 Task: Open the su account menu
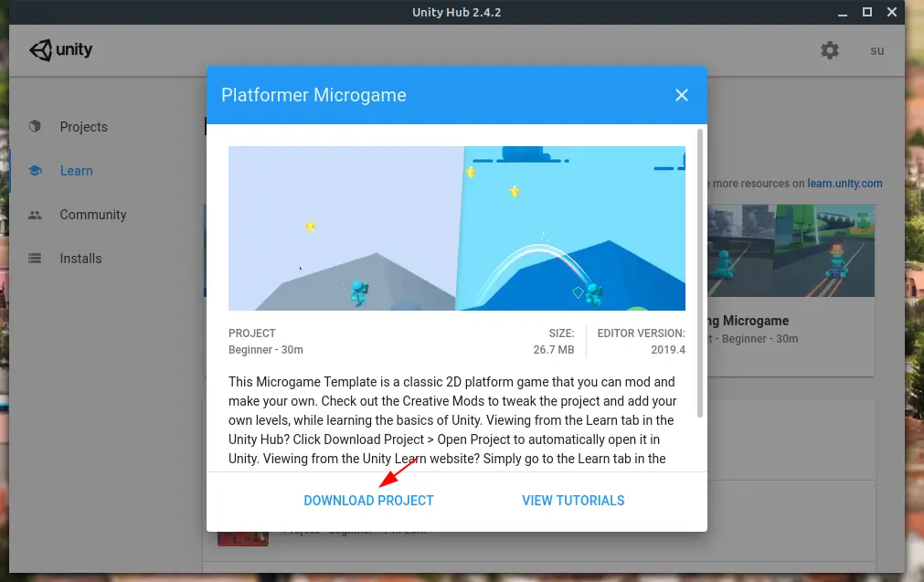click(876, 50)
